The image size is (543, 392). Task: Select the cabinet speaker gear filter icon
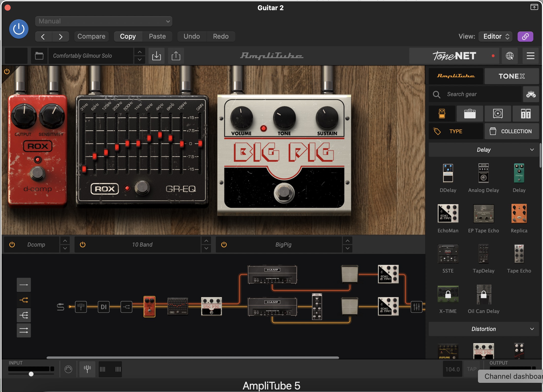point(498,114)
